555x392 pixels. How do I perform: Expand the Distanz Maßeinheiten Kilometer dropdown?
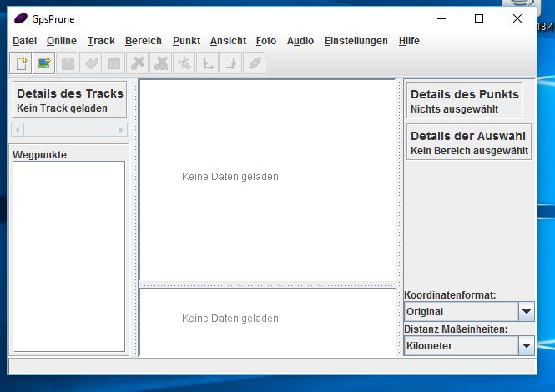(x=526, y=345)
